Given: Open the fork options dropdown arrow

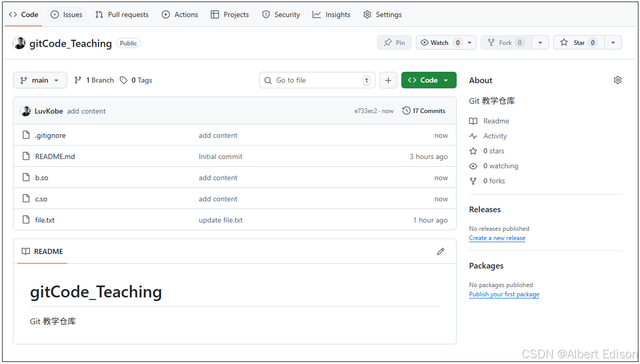Looking at the screenshot, I should tap(540, 42).
